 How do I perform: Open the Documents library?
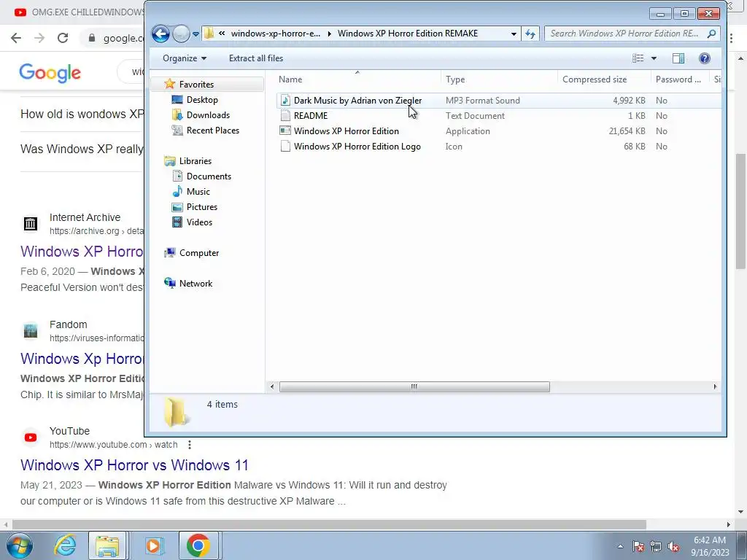[209, 176]
